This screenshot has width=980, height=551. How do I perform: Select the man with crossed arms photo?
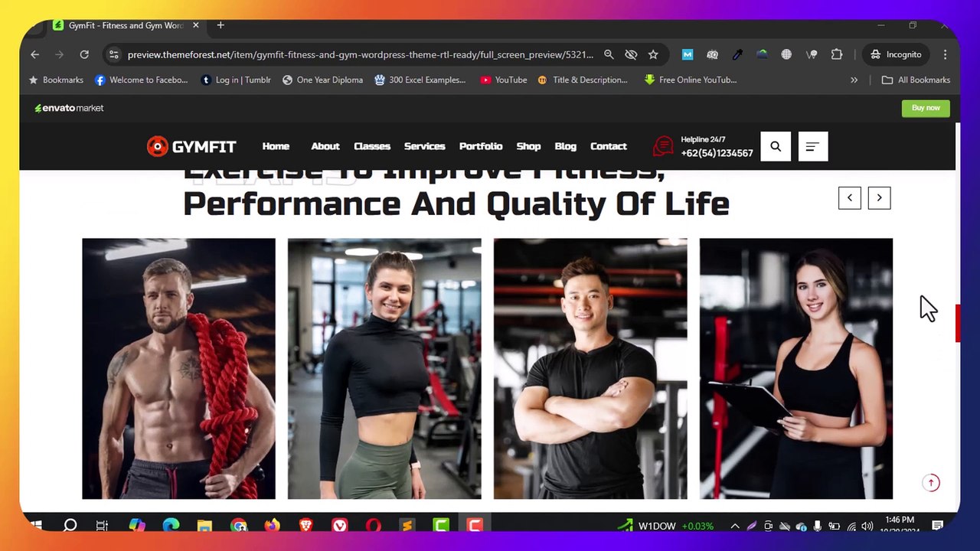click(590, 369)
